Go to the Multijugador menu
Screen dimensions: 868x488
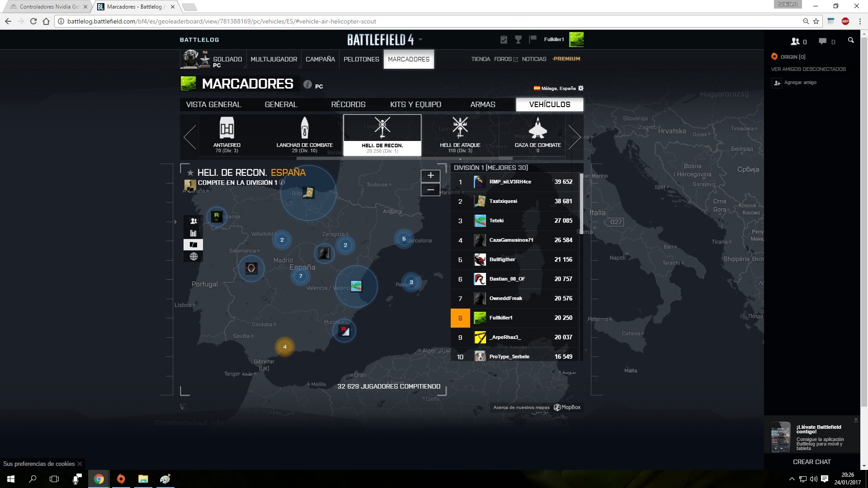pos(274,59)
